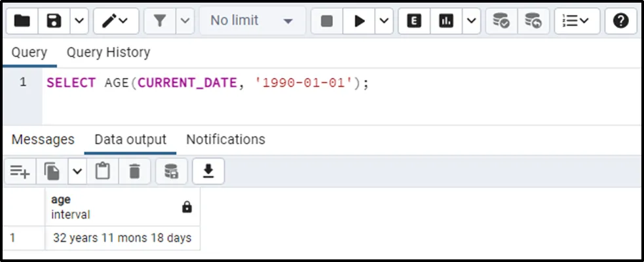Image resolution: width=644 pixels, height=262 pixels.
Task: Open the Messages tab
Action: pyautogui.click(x=43, y=140)
